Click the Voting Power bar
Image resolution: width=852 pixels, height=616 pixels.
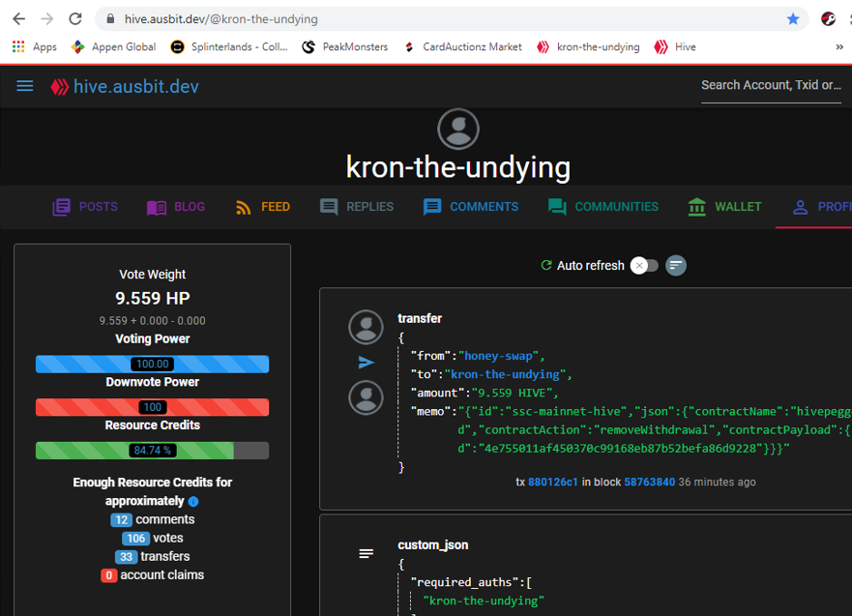[152, 364]
